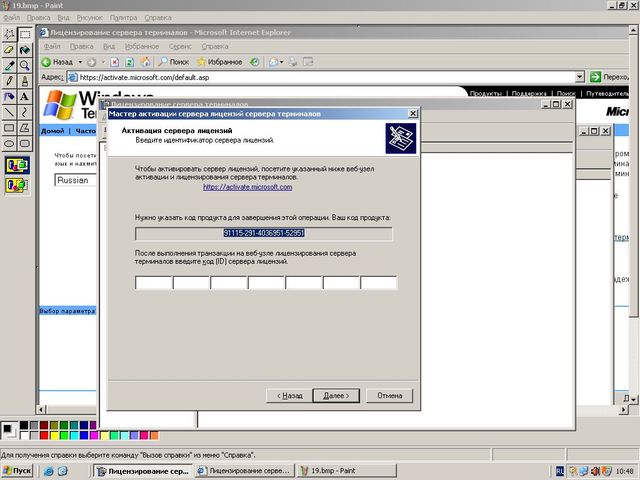Viewport: 640px width, 480px height.
Task: Click the Refresh icon in IE toolbar
Action: click(x=129, y=62)
